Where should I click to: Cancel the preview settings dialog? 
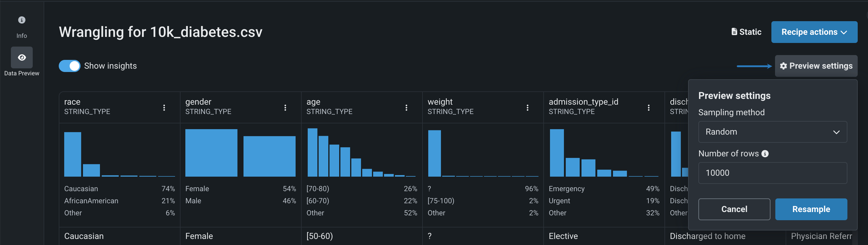[x=734, y=209]
